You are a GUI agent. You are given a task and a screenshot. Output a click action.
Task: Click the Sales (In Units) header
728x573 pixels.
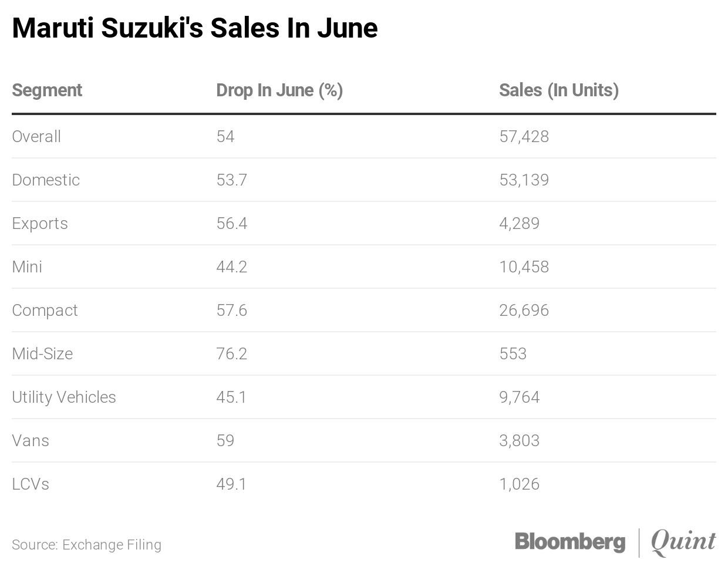pos(559,90)
